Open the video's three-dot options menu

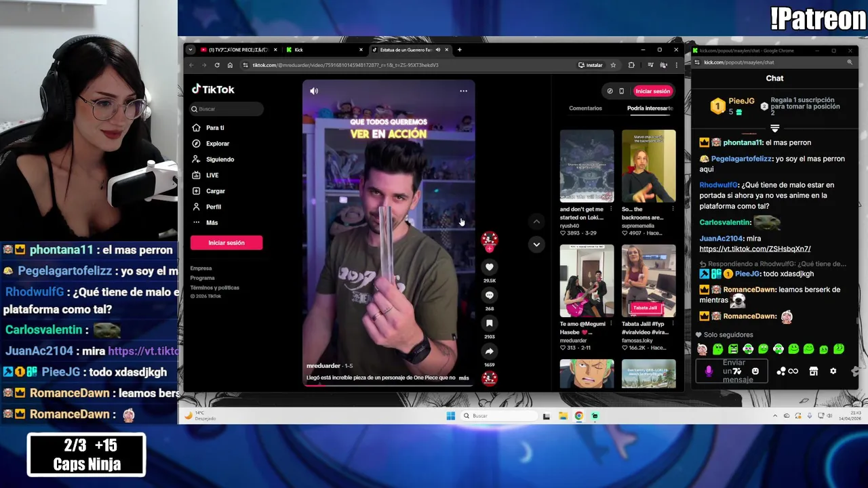coord(463,91)
